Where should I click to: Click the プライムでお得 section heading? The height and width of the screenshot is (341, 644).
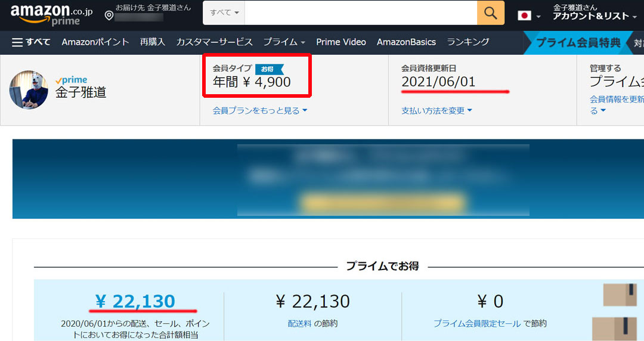382,266
